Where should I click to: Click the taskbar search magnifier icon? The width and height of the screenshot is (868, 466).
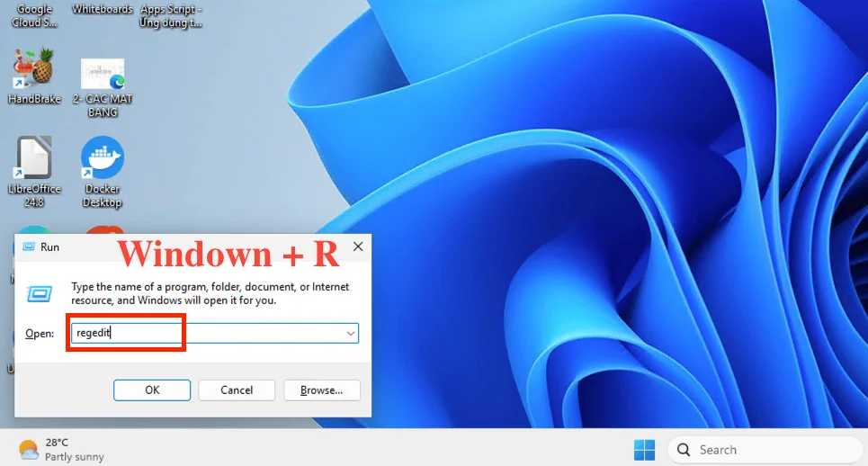(x=684, y=450)
